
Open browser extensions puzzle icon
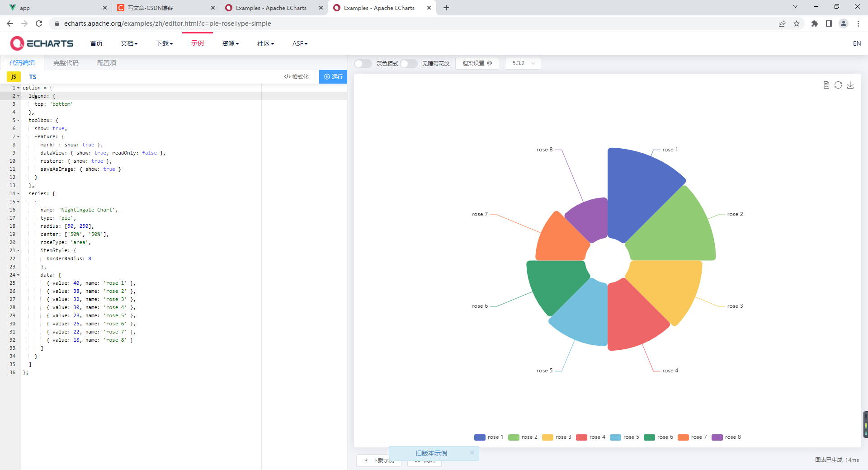coord(815,23)
